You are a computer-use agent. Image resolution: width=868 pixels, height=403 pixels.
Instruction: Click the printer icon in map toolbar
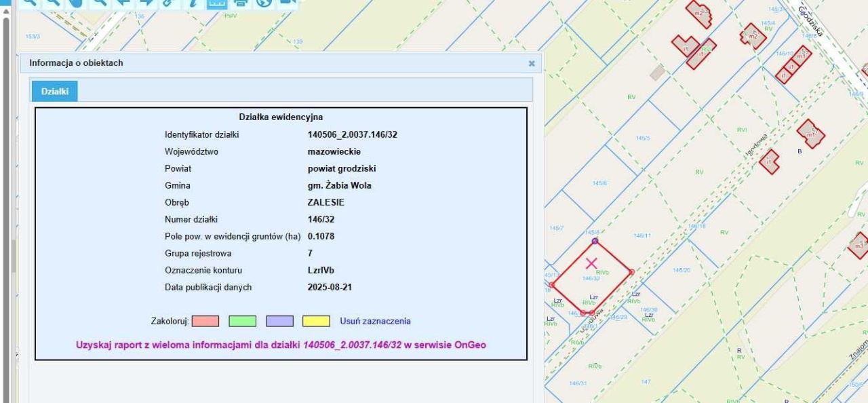click(240, 3)
